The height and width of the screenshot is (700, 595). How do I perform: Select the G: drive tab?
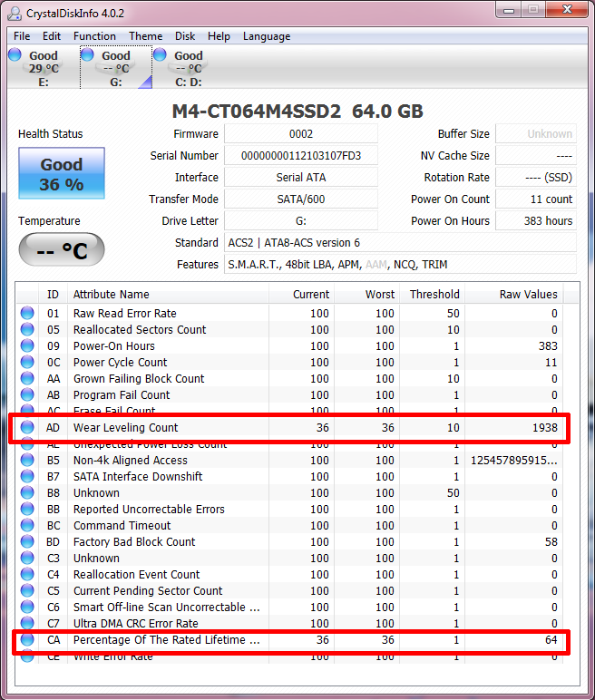click(116, 67)
